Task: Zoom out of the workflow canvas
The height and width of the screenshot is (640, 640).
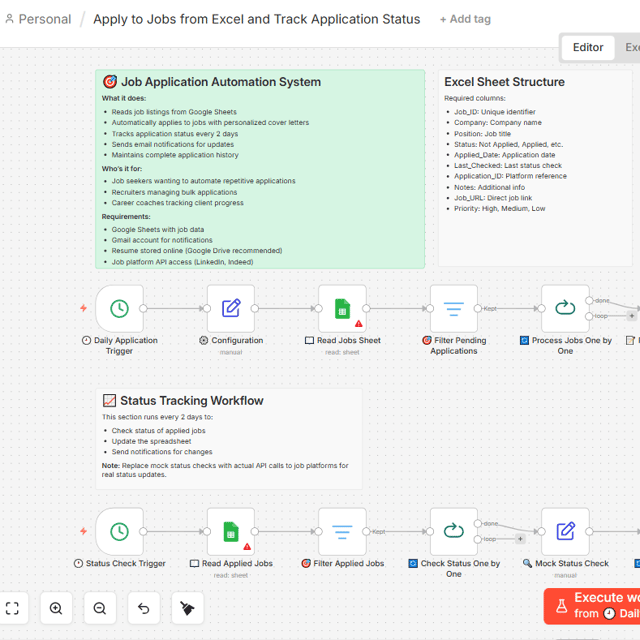Action: click(100, 608)
